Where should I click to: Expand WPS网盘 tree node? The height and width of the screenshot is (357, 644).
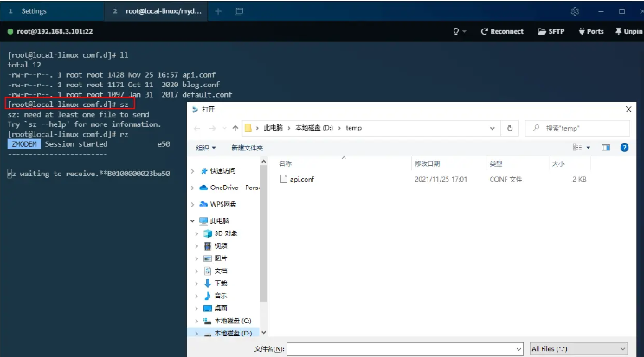point(193,204)
